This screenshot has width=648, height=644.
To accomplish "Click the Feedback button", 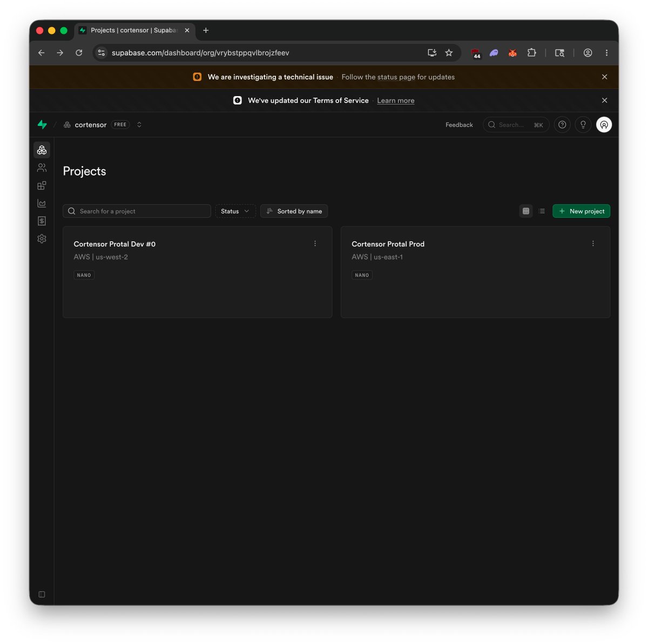I will point(459,125).
